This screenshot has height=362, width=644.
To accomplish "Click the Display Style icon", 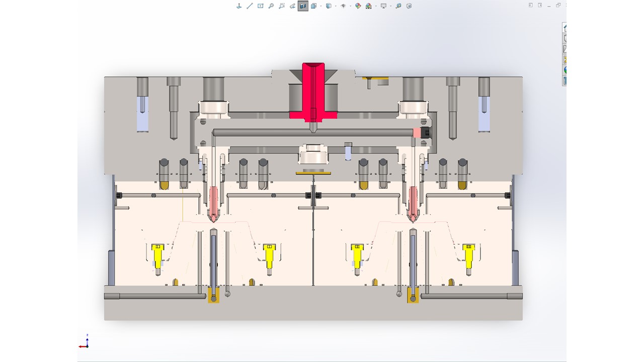I will click(x=328, y=6).
